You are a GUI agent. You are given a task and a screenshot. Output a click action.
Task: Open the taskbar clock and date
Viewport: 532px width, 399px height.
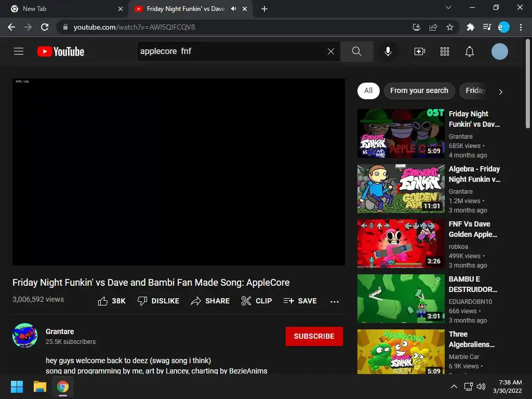(x=508, y=387)
